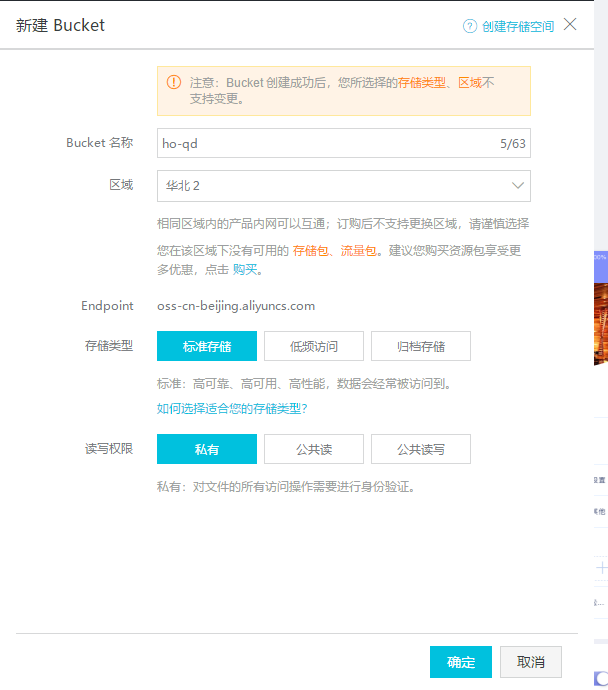
Task: Click the 5/63 character counter
Action: click(513, 143)
